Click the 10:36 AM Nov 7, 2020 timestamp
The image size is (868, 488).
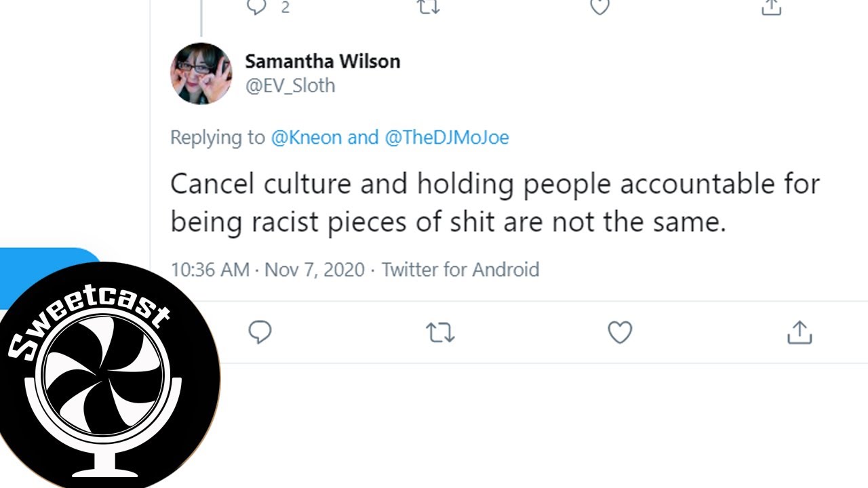(267, 269)
